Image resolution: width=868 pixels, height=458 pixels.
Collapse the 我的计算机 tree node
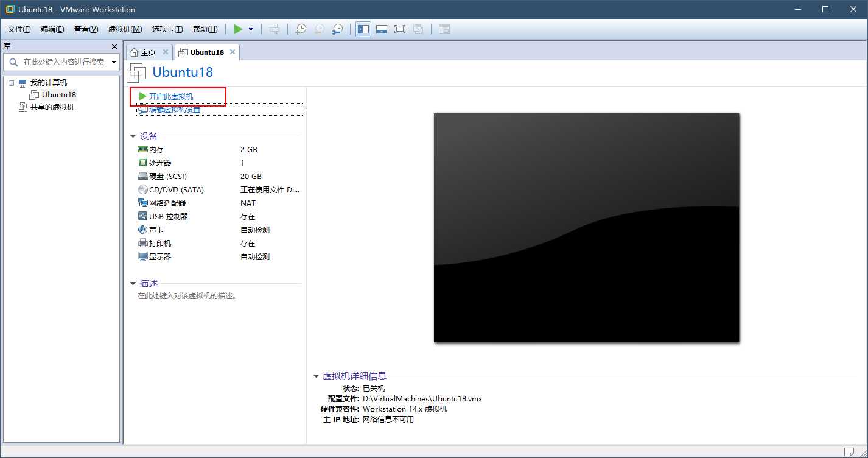pyautogui.click(x=11, y=83)
